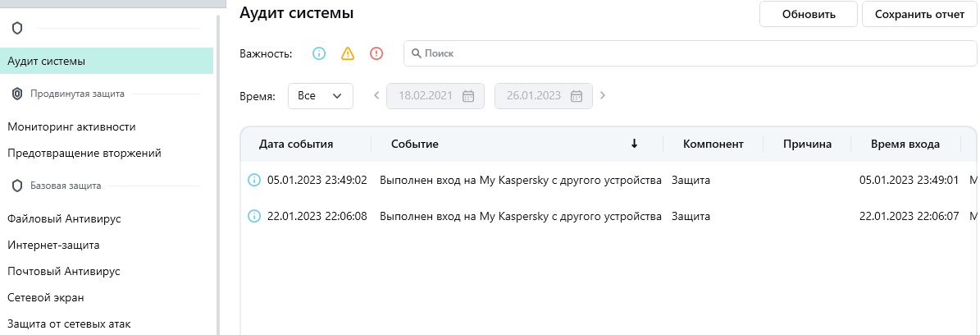Screen dimensions: 980x335
Task: Click the sidebar vertical scrollbar
Action: coord(218,164)
